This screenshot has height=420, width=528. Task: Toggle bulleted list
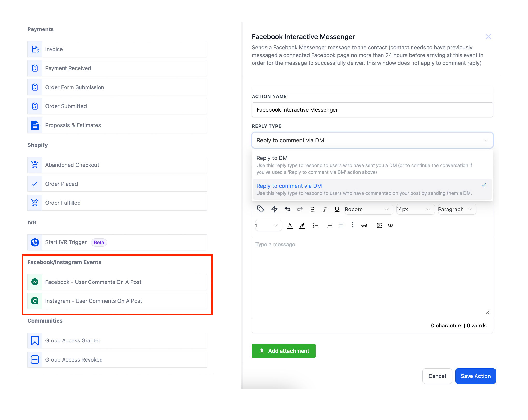tap(315, 225)
